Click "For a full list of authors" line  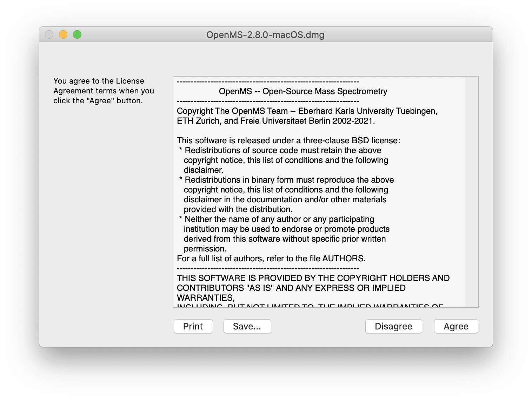[271, 259]
